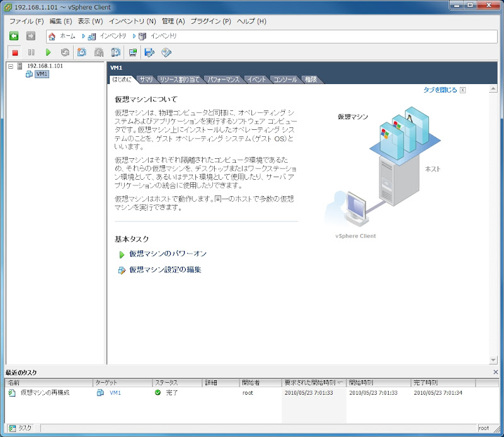Switch to the サマリ tab
504x437 pixels.
[147, 79]
